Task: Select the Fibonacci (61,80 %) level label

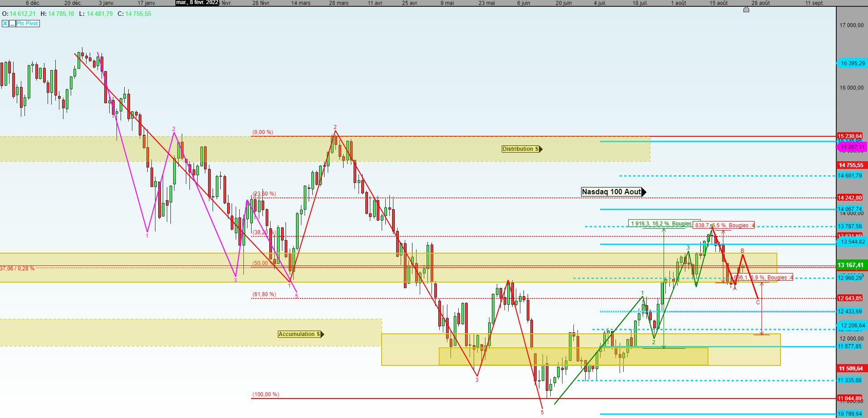Action: pos(264,294)
